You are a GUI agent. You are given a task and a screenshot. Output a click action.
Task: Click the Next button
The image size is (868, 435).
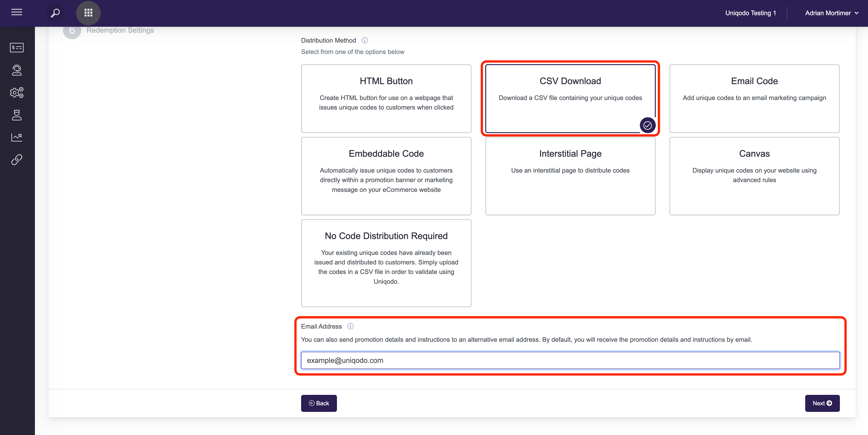coord(822,403)
